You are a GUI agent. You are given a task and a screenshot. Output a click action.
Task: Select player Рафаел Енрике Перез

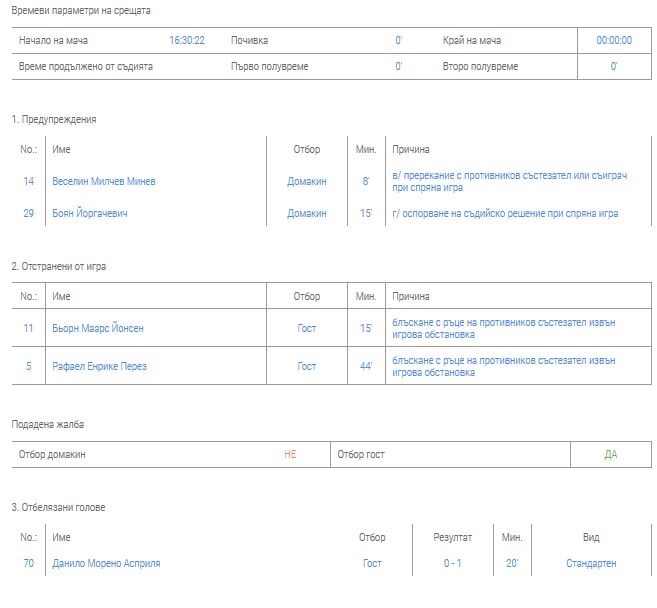[99, 367]
